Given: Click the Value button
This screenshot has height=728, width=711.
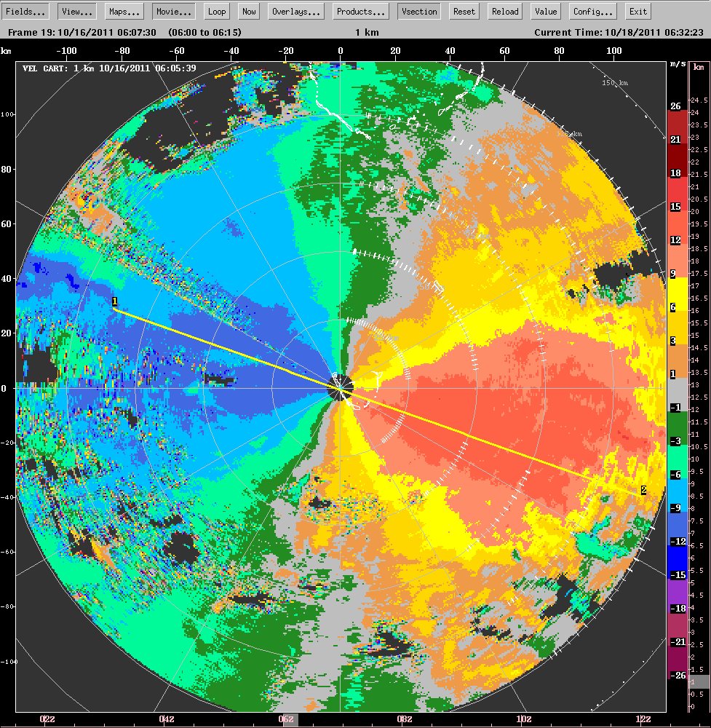Looking at the screenshot, I should coord(546,12).
